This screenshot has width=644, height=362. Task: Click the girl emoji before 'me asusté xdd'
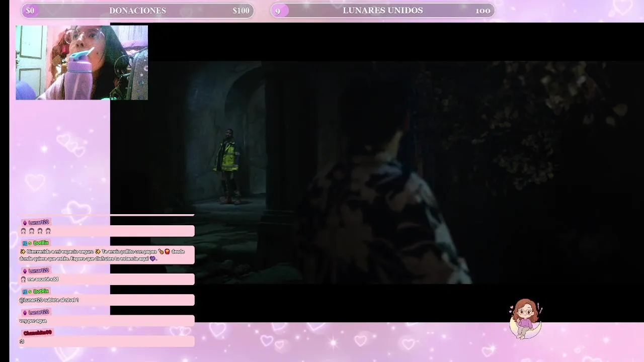tap(23, 280)
